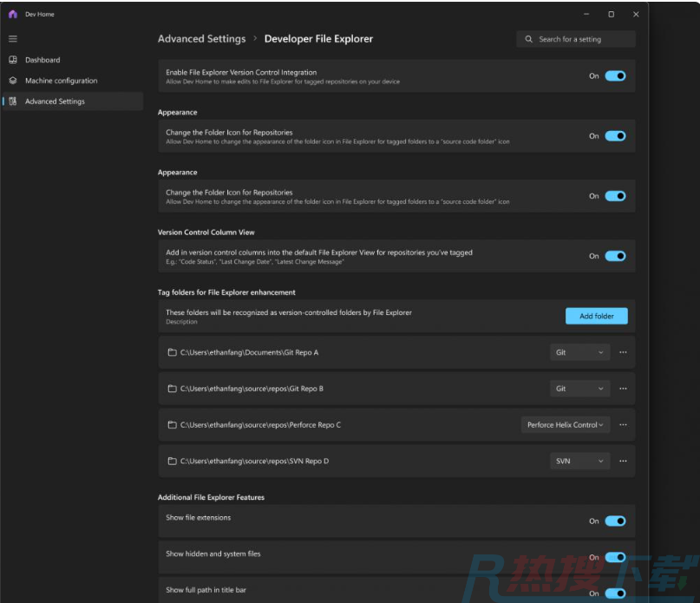The image size is (700, 603).
Task: Toggle first Change the Folder Icon switch
Action: 615,136
